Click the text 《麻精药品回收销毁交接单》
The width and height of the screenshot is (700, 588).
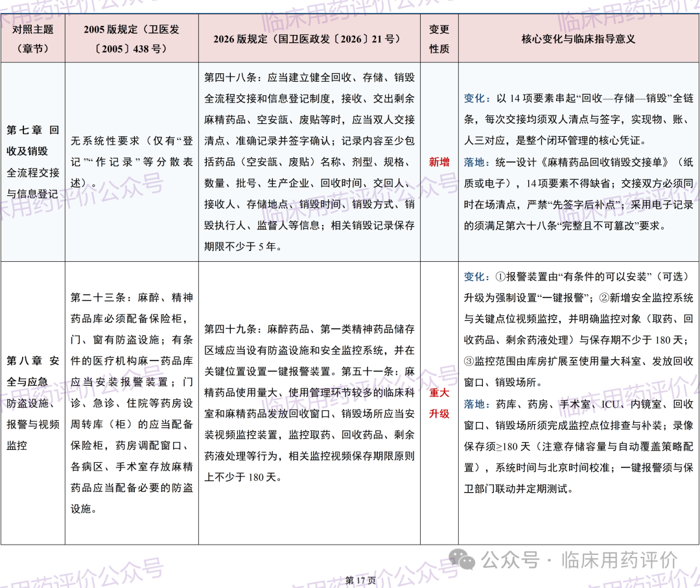(605, 161)
